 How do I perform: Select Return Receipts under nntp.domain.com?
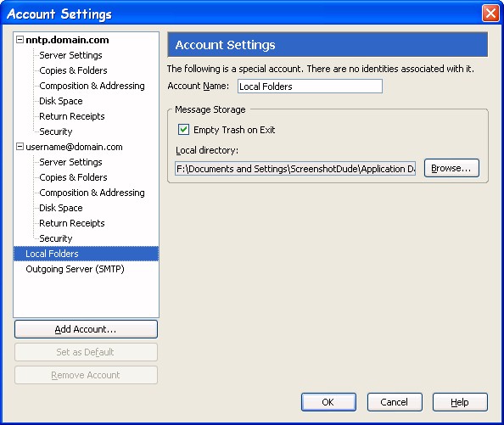71,116
